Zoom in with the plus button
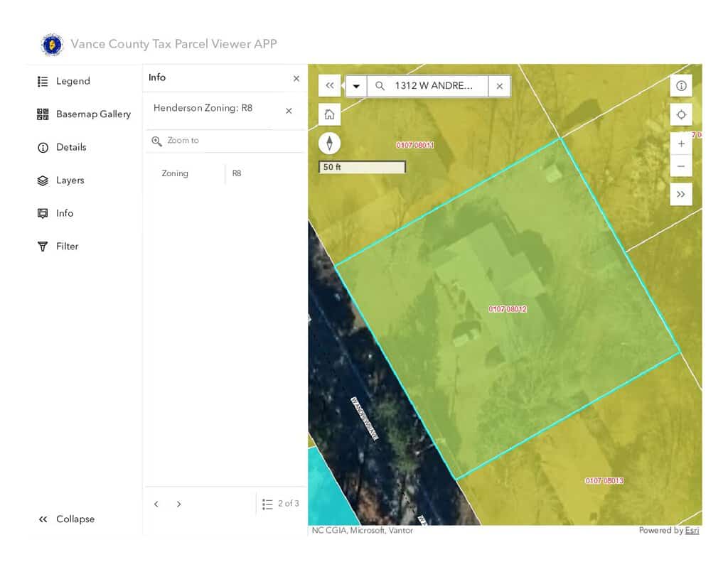Viewport: 728px width, 562px height. [x=681, y=144]
